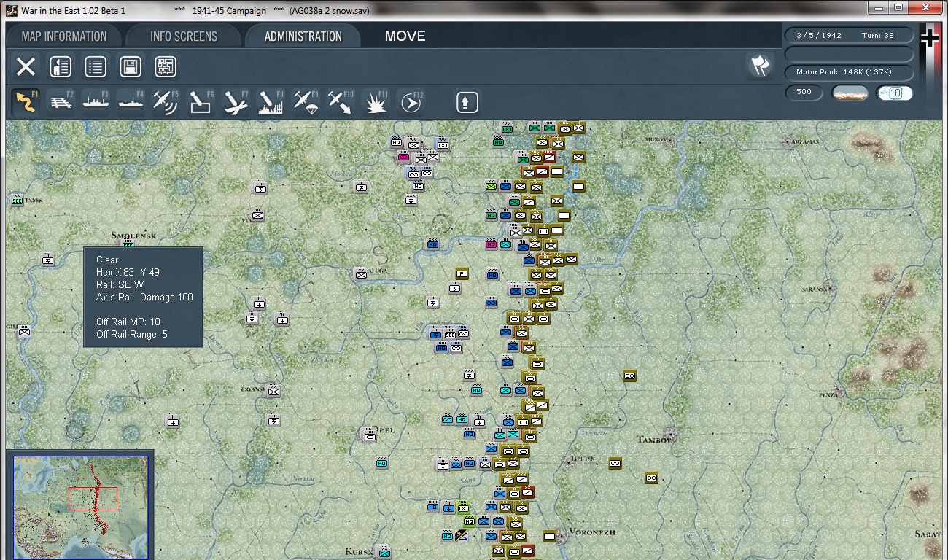This screenshot has width=948, height=560.
Task: Select the yellow P partisan counter
Action: (462, 273)
